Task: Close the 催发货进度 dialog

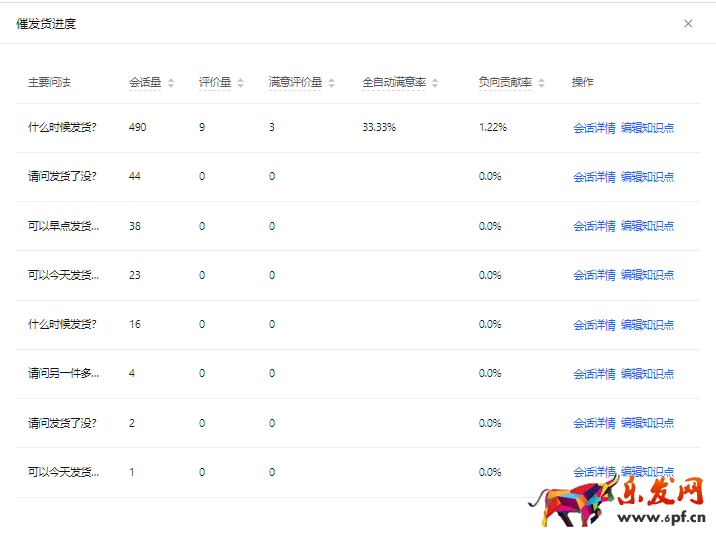Action: coord(688,24)
